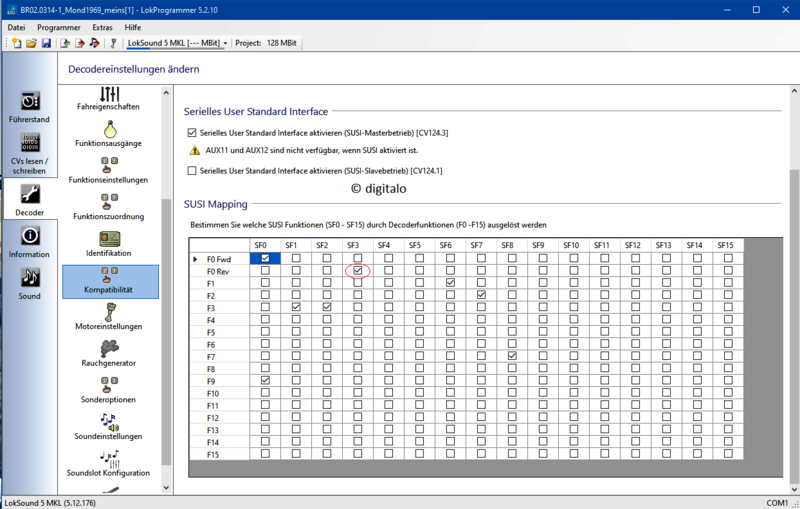
Task: Open the Datei menu
Action: click(x=16, y=28)
